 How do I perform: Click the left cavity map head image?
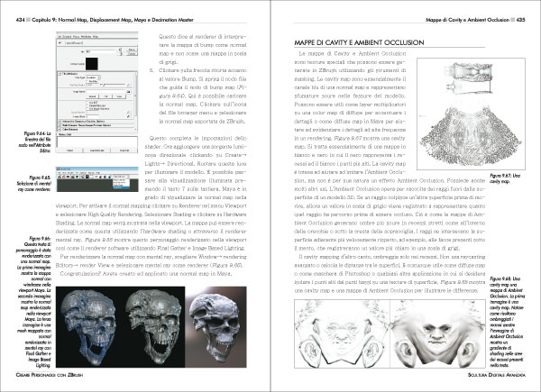coord(342,333)
